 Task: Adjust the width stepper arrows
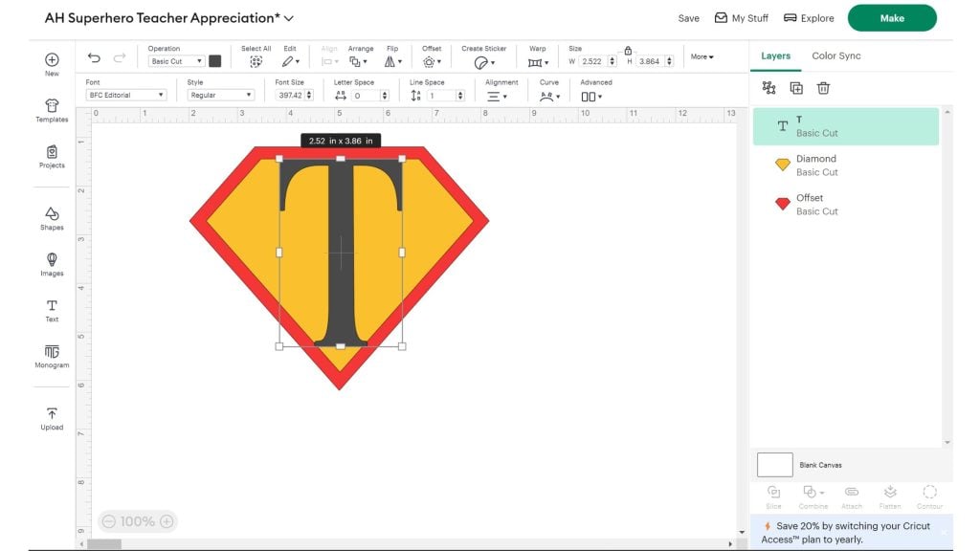tap(612, 61)
